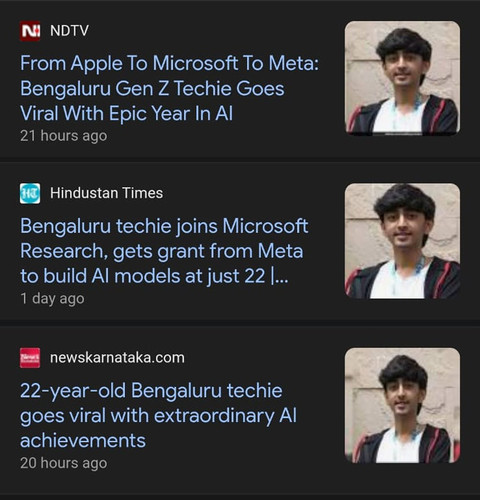Click the Hindustan Times HT logo icon
The image size is (480, 500).
pyautogui.click(x=30, y=193)
